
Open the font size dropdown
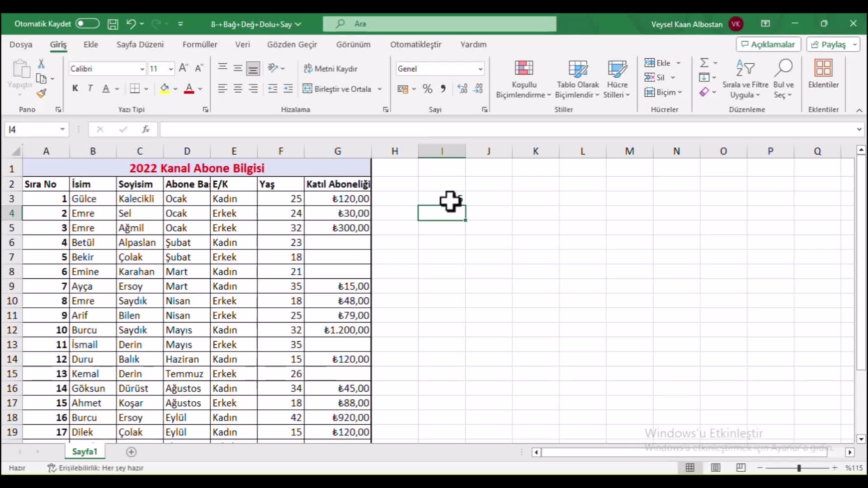(170, 69)
